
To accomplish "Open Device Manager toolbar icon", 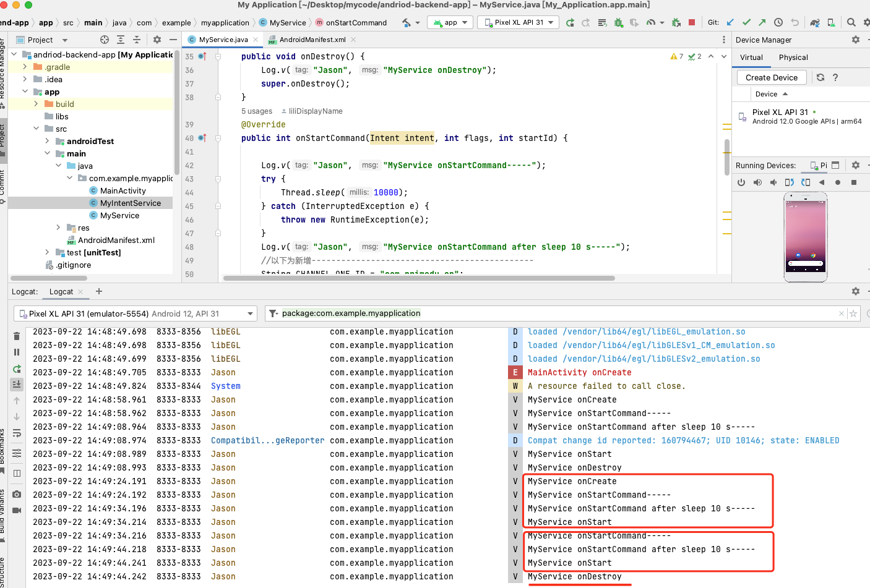I will (831, 23).
